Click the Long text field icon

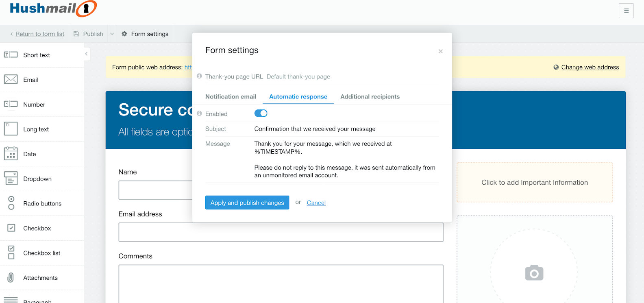(x=11, y=129)
